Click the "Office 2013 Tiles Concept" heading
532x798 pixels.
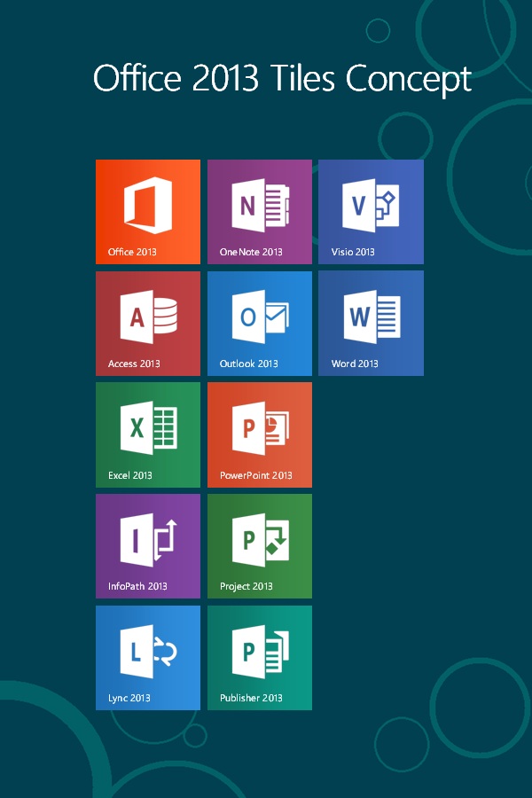(x=283, y=78)
